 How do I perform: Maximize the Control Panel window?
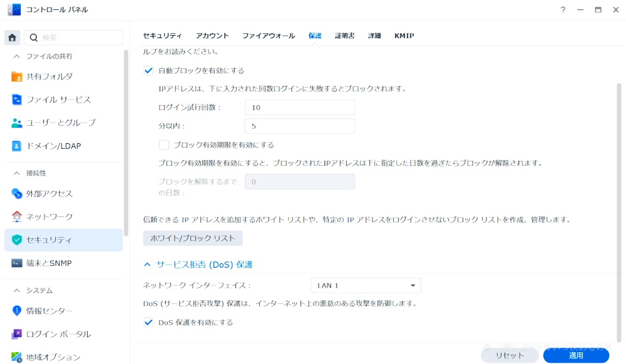coord(598,10)
